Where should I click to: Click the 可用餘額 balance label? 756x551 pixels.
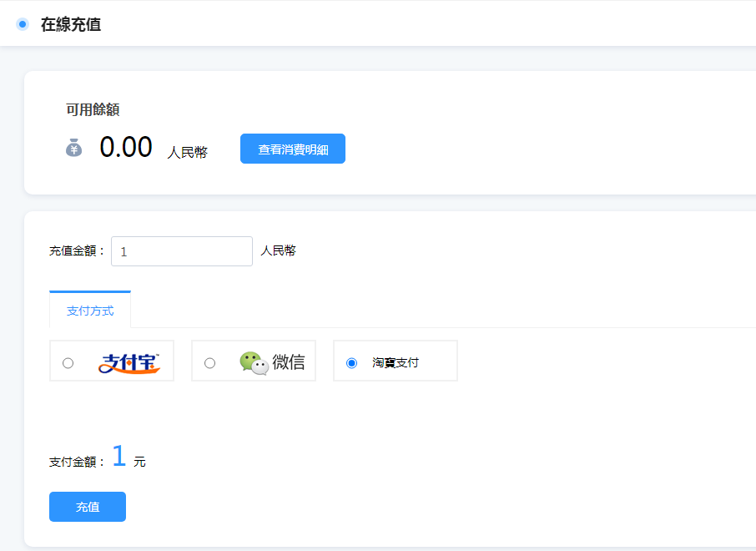click(x=93, y=109)
